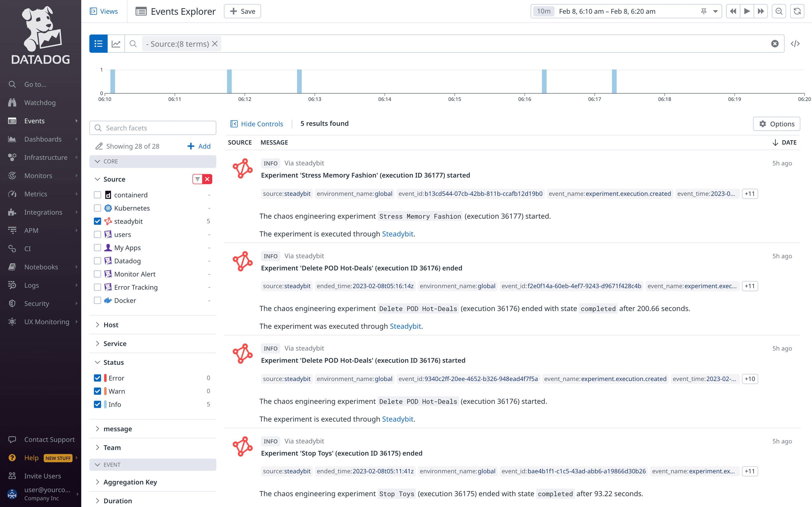Click the 06:16 histogram bar
812x507 pixels.
tap(544, 81)
